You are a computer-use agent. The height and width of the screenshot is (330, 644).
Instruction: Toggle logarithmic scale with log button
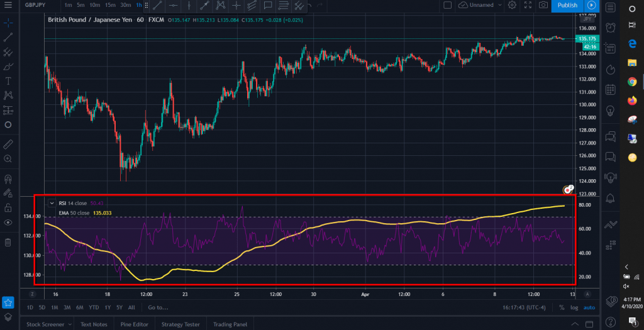[573, 307]
